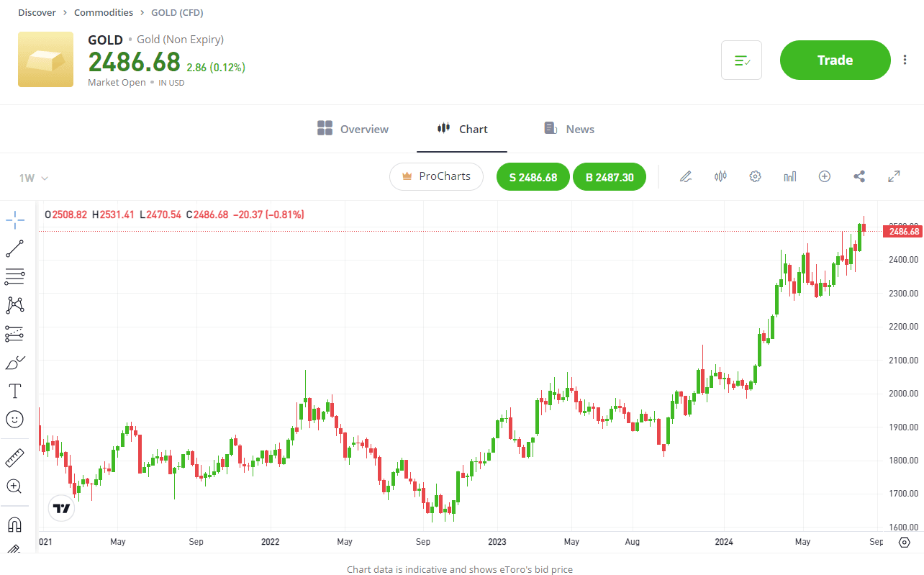
Task: Open the indicators bar-chart icon
Action: (790, 176)
